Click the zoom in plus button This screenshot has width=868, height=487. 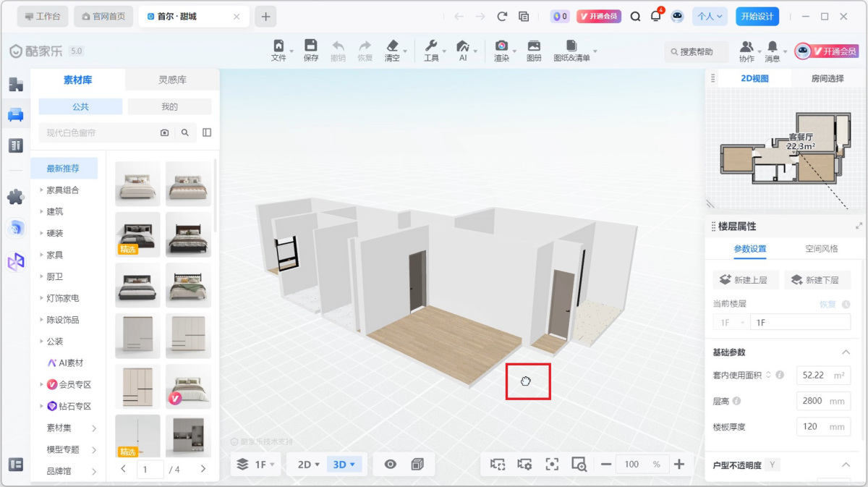coord(678,465)
